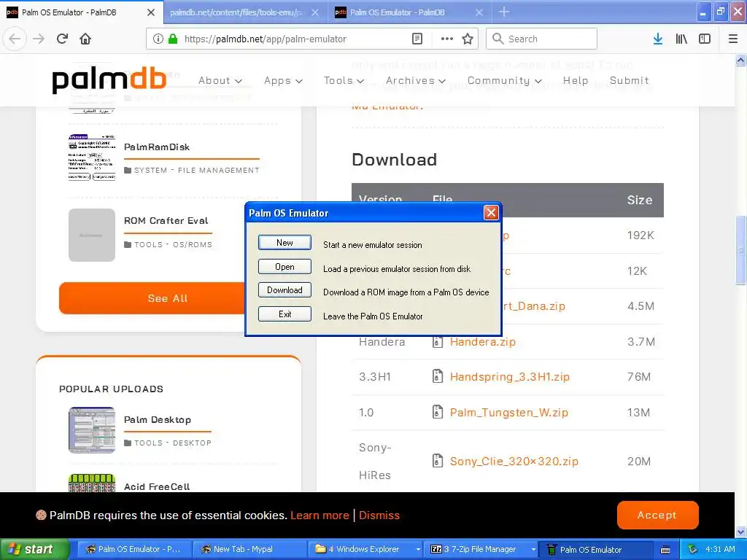
Task: Open page actions three-dot menu
Action: (x=446, y=39)
